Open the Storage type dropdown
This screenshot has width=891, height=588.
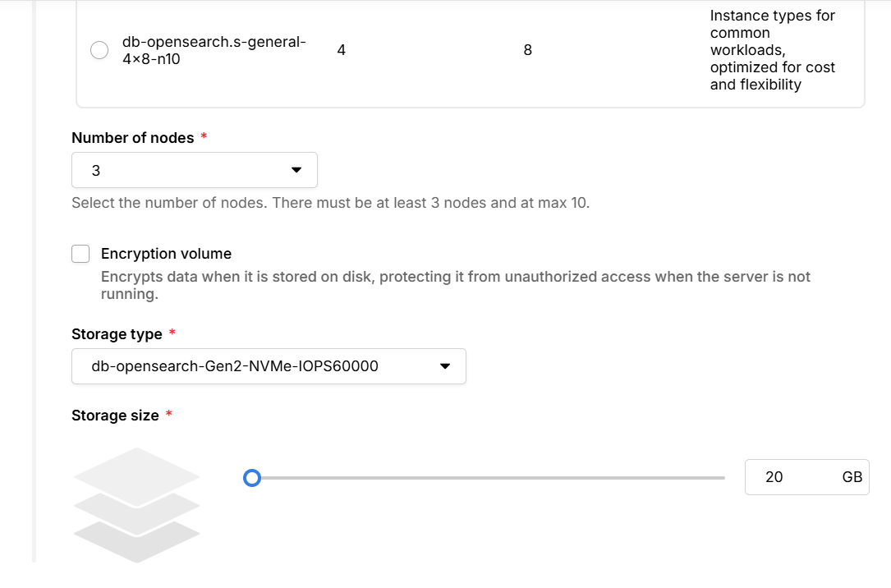[268, 366]
